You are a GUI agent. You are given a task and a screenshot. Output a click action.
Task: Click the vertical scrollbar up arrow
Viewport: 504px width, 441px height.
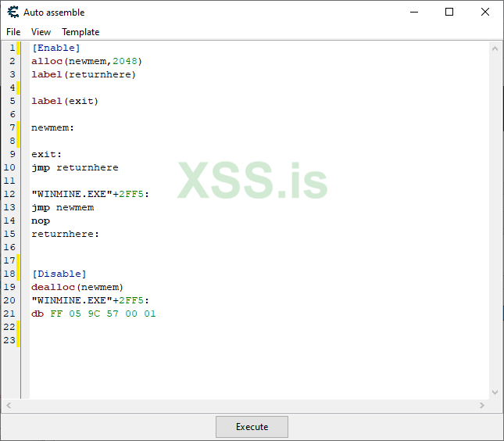coord(495,49)
